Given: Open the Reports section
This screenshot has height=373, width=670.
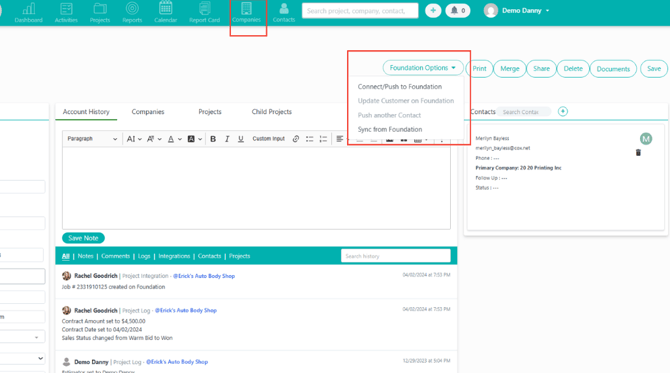Looking at the screenshot, I should coord(132,12).
